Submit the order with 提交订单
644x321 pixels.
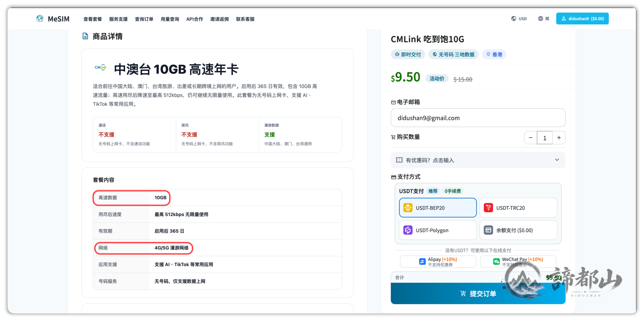[478, 293]
